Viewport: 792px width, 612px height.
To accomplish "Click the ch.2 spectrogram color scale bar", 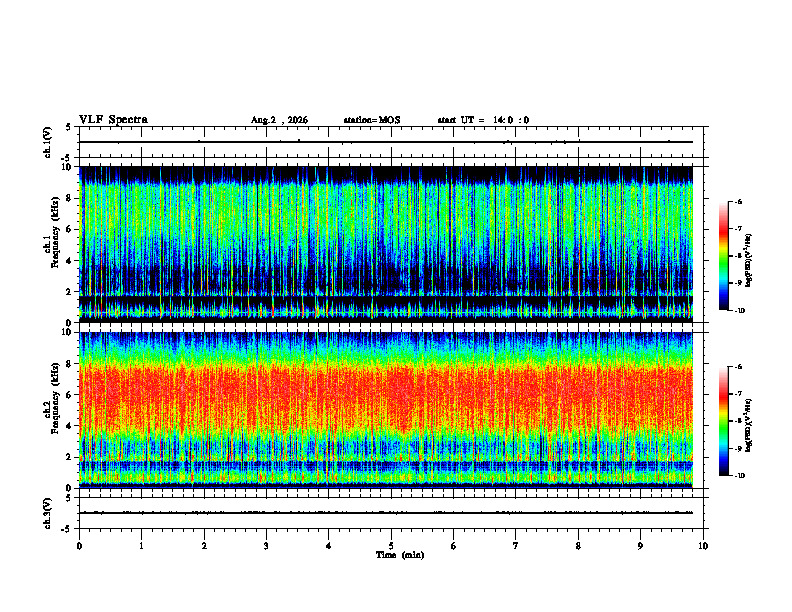I will 723,421.
